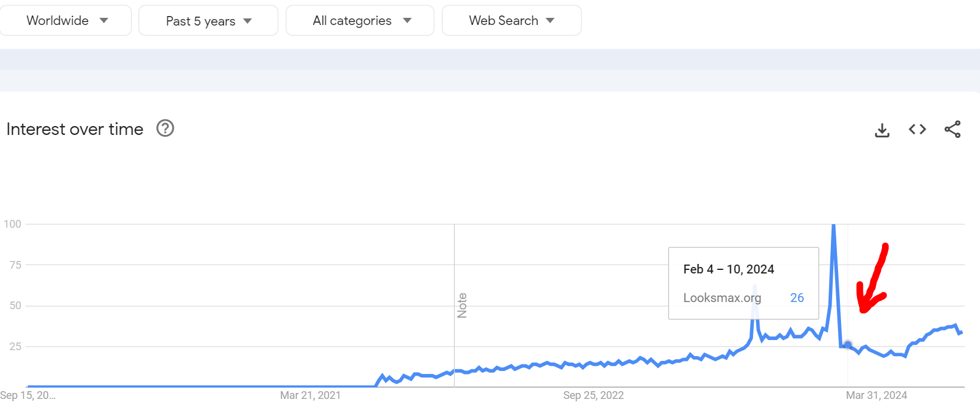Click the Mar 31, 2024 axis label
Viewport: 980px width, 412px height.
click(x=876, y=395)
